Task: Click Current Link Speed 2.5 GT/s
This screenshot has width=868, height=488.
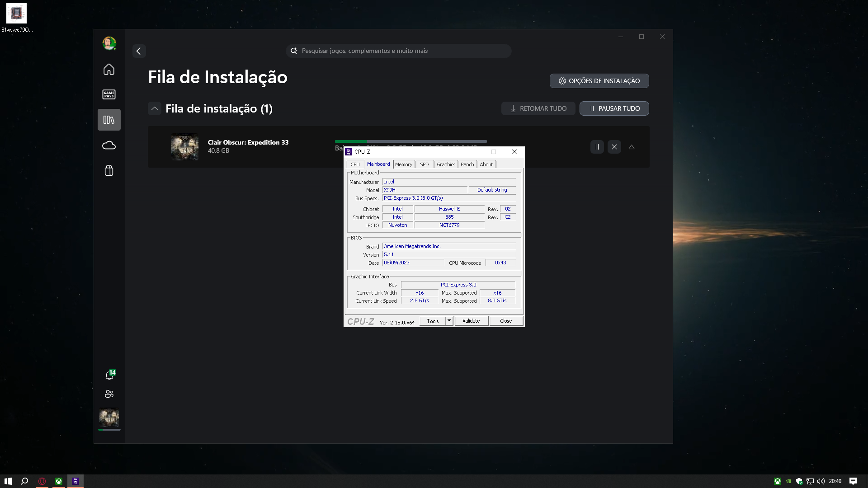Action: pyautogui.click(x=420, y=300)
